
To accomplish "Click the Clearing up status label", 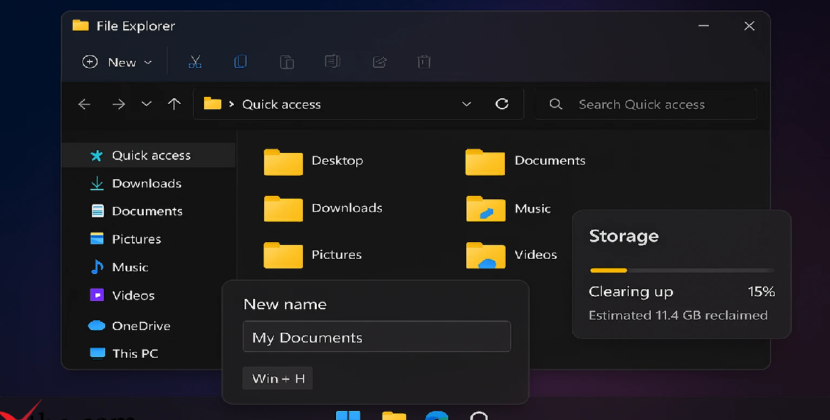I will (631, 292).
